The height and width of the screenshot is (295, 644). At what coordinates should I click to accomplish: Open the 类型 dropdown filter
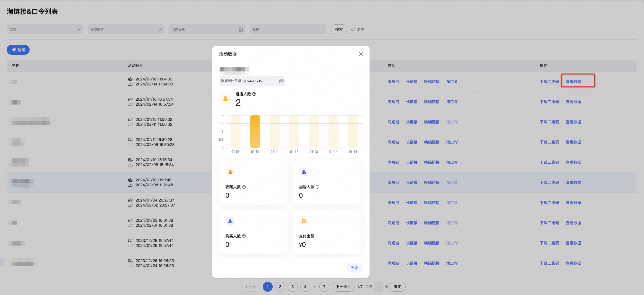click(45, 29)
